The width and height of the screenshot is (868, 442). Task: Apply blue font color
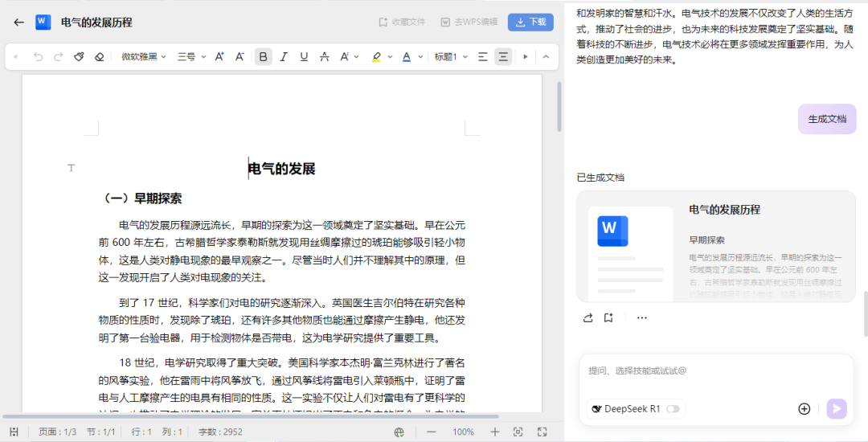point(407,56)
